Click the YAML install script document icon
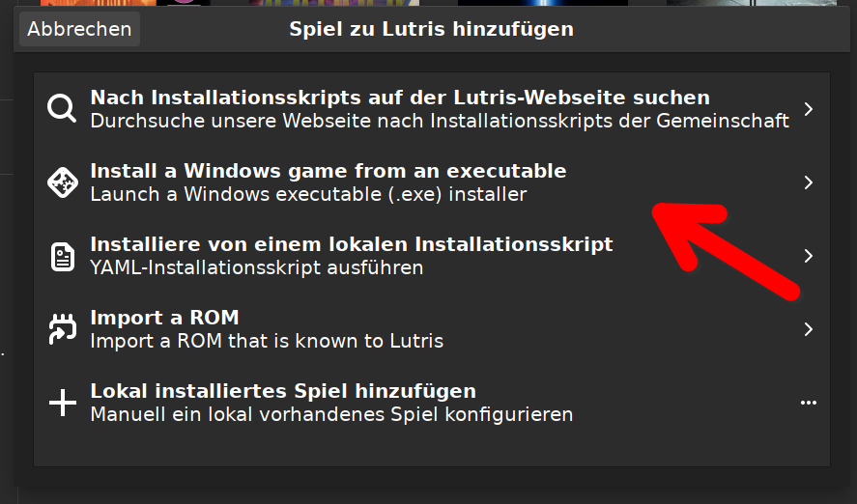The height and width of the screenshot is (504, 857). point(62,256)
